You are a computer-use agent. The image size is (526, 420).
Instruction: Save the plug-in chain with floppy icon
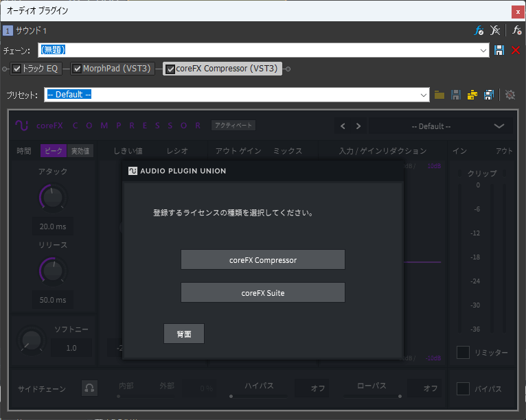(x=500, y=50)
